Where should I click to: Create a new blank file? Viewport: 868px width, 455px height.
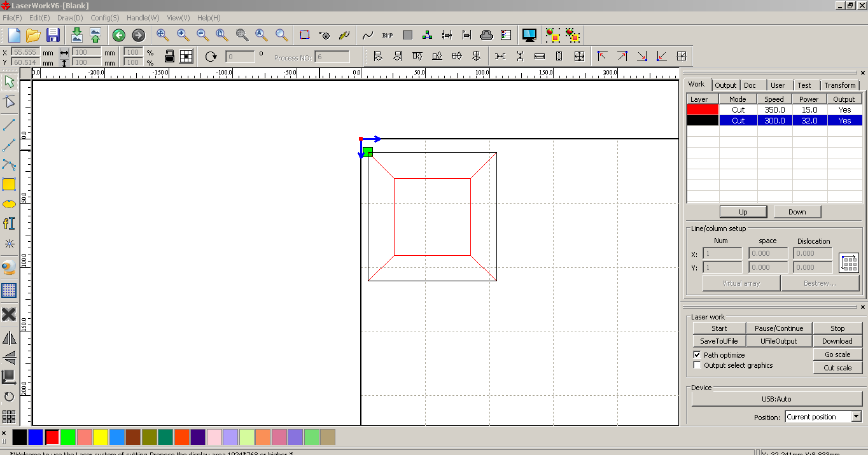[14, 35]
